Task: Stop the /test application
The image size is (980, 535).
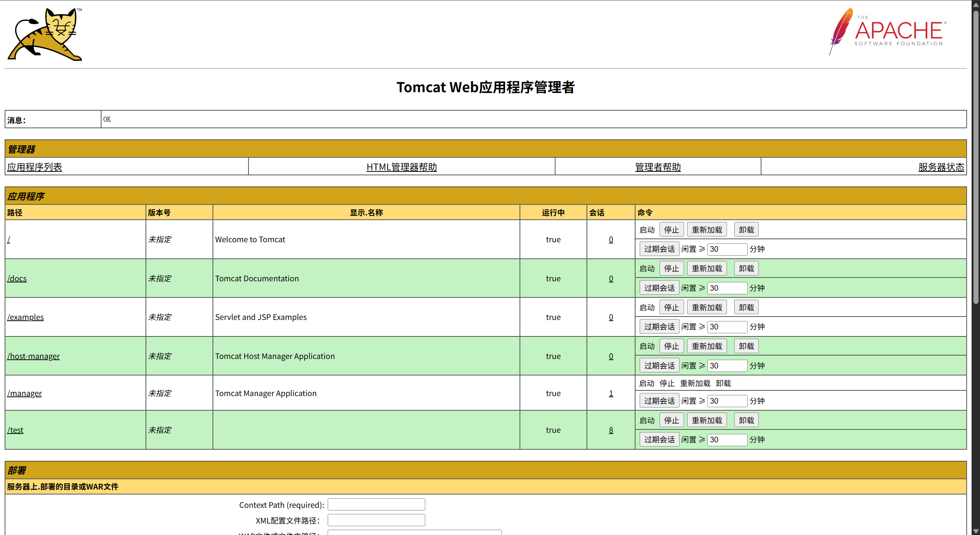Action: coord(671,420)
